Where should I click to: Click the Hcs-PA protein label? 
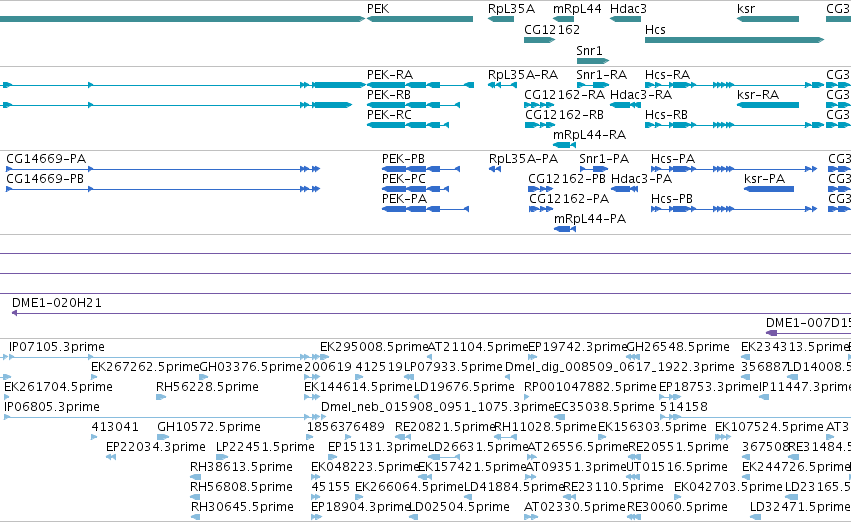tap(673, 158)
